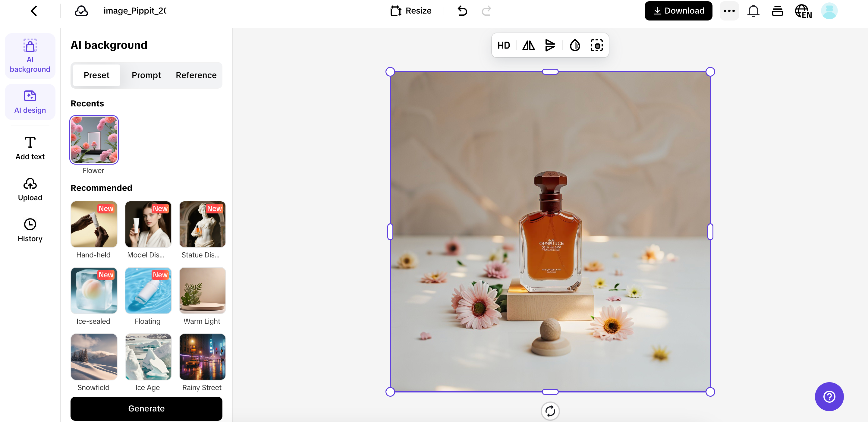Open the notifications bell
This screenshot has height=422, width=868.
(753, 11)
